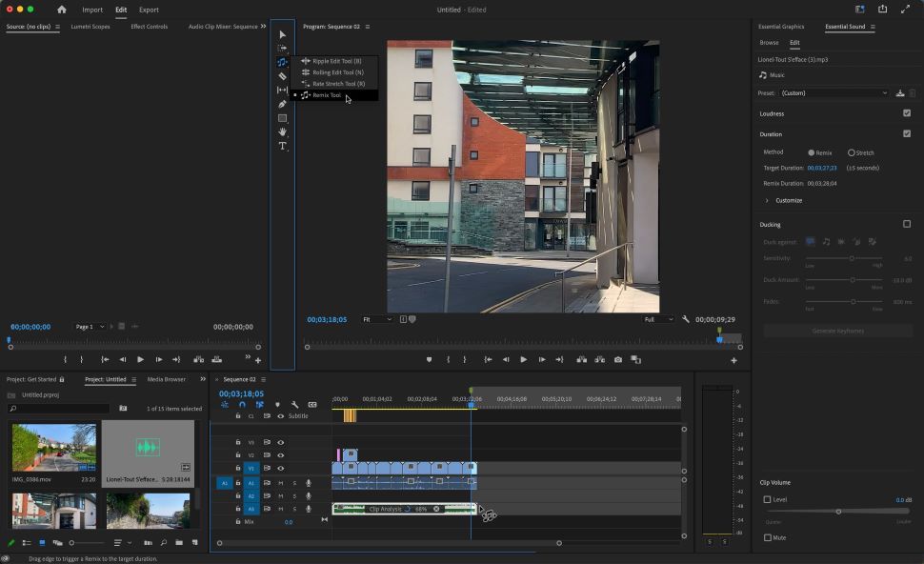The width and height of the screenshot is (924, 564).
Task: Hide video track V1 with its eye toggle
Action: tap(280, 468)
